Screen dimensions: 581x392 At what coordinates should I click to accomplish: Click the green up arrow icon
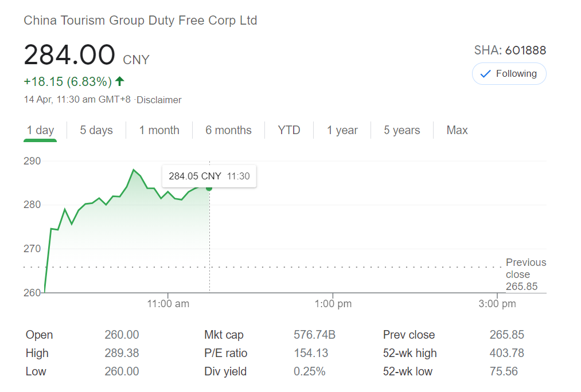[120, 81]
